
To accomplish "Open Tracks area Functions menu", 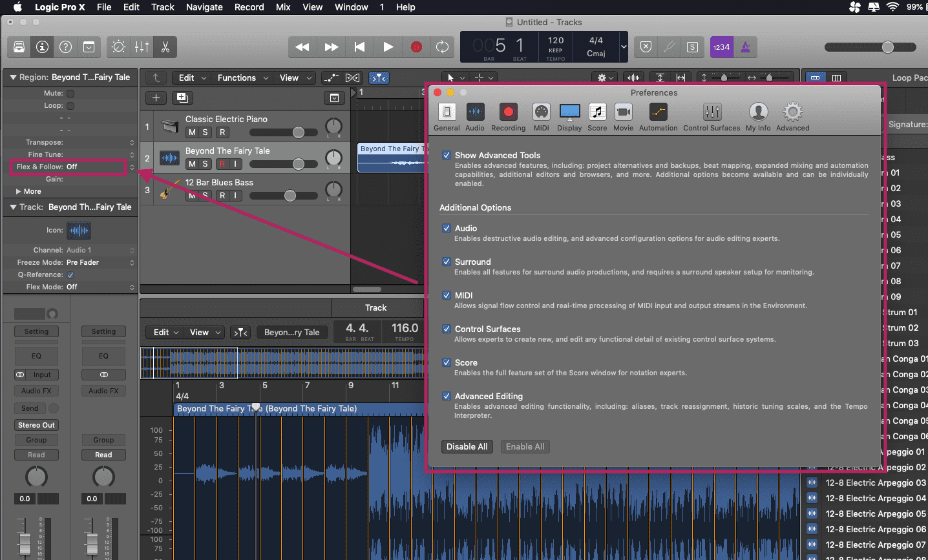I will coord(243,78).
